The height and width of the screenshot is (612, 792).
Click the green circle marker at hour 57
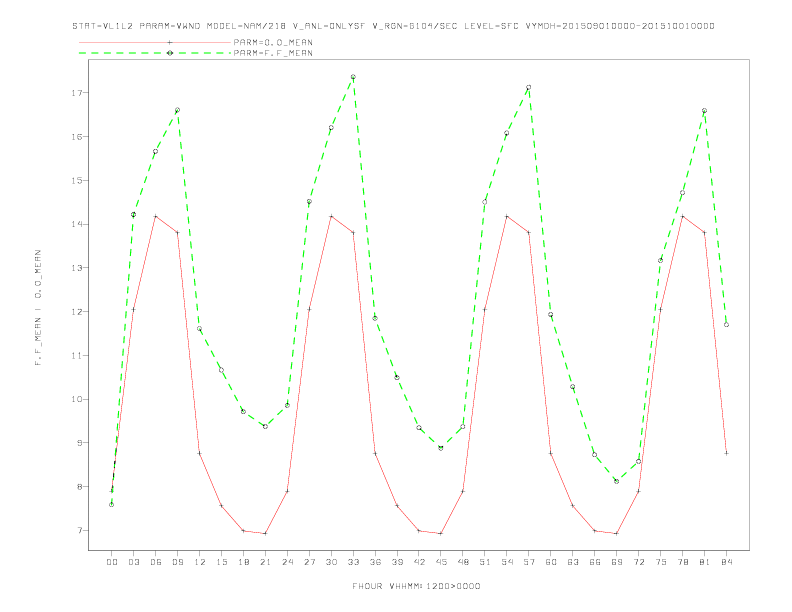pos(529,87)
